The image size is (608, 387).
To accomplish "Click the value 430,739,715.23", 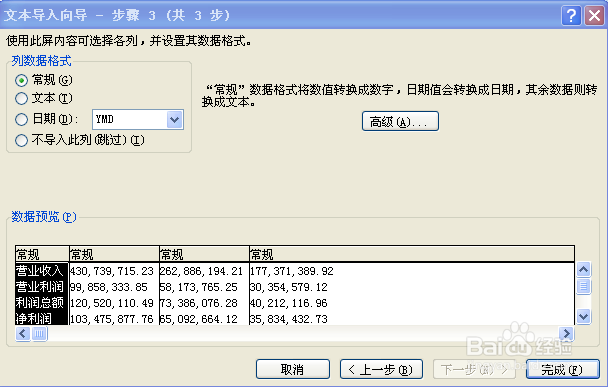I will pyautogui.click(x=112, y=271).
